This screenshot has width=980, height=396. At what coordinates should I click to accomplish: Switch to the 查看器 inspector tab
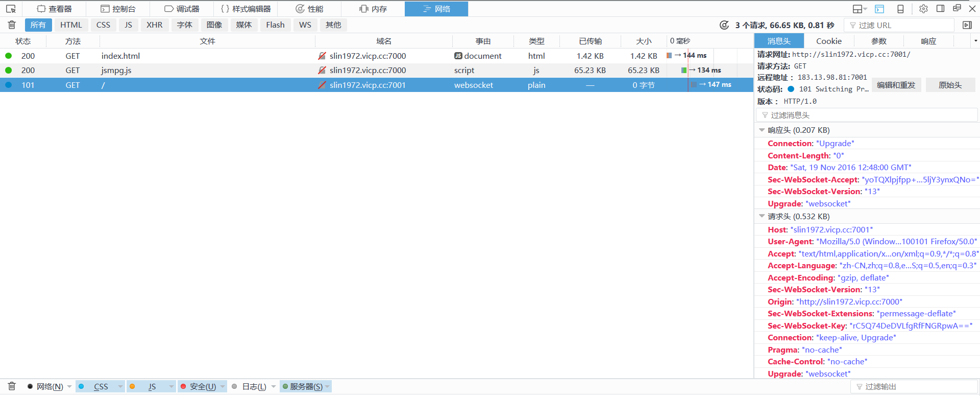point(55,9)
